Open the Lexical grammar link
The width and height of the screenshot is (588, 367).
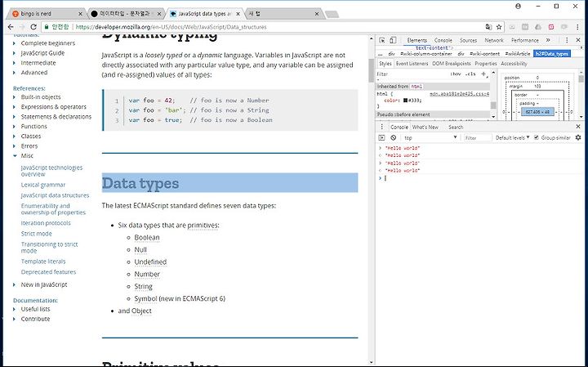click(43, 185)
